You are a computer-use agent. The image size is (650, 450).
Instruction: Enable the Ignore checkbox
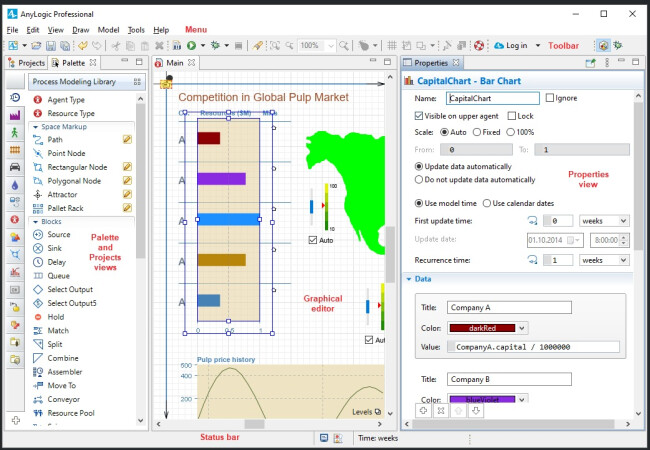click(551, 98)
